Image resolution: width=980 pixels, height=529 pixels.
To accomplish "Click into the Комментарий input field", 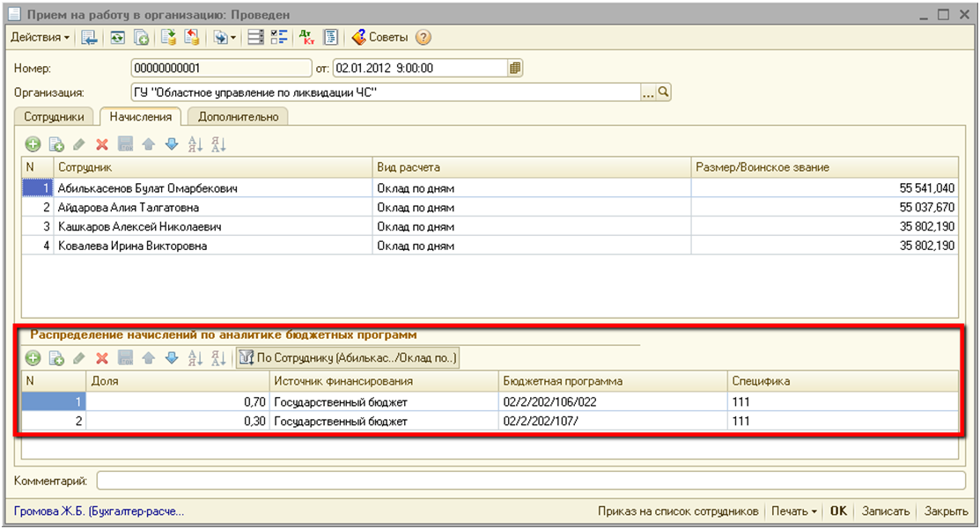I will pos(530,481).
